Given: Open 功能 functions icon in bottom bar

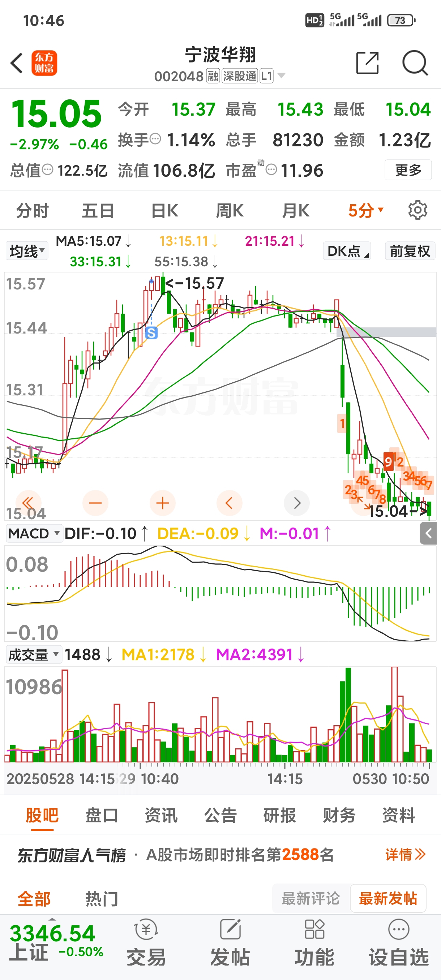Looking at the screenshot, I should coord(314,942).
